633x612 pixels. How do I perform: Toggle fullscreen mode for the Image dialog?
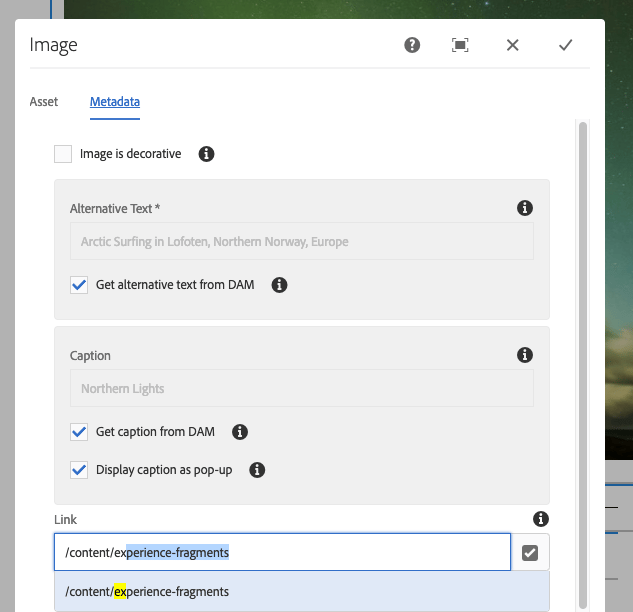[x=460, y=45]
